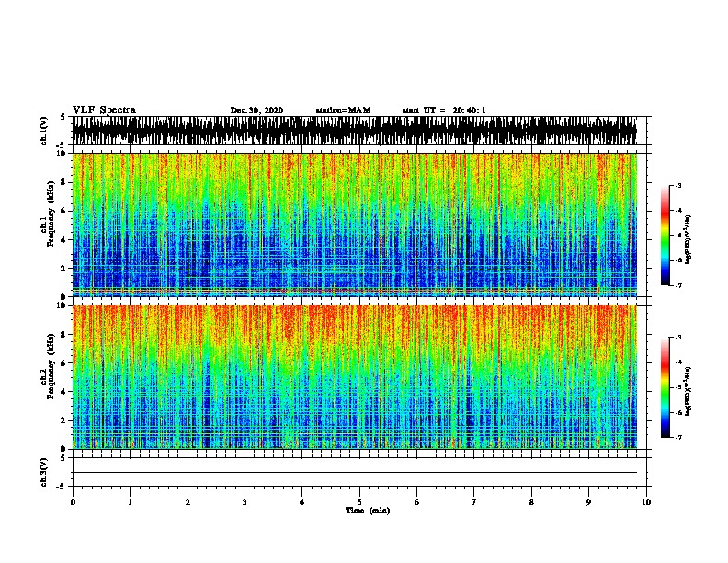Image resolution: width=728 pixels, height=563 pixels.
Task: Click the flat ch.3(V) trace line
Action: [x=355, y=473]
